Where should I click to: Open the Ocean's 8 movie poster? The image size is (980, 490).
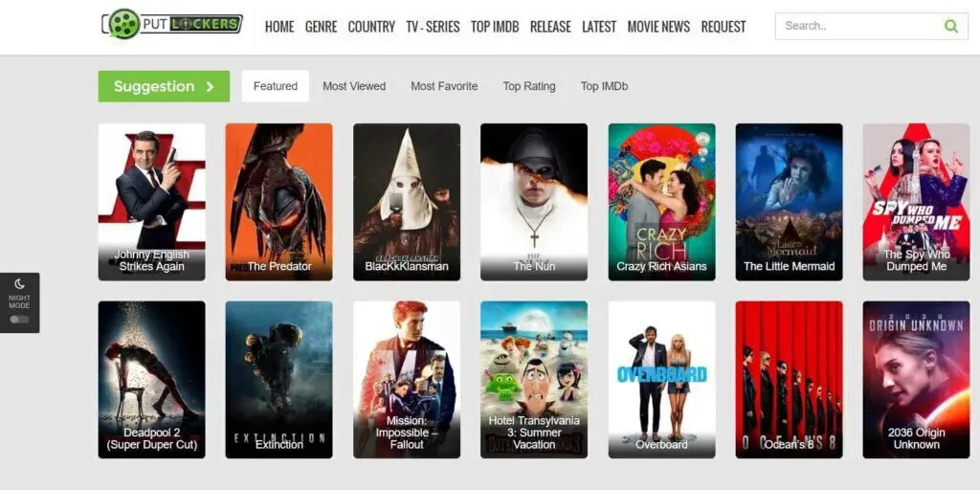790,380
